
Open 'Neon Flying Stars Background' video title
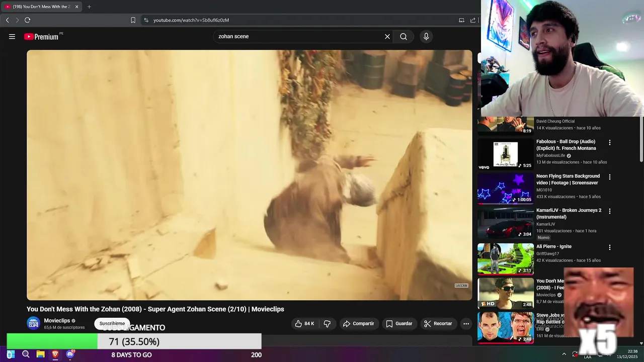coord(568,179)
